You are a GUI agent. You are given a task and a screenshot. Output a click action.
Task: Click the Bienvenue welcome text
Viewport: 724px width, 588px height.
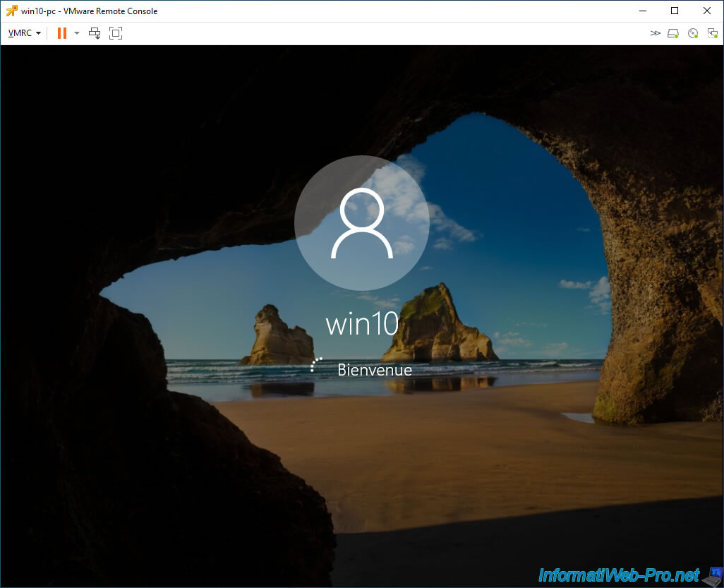coord(375,369)
